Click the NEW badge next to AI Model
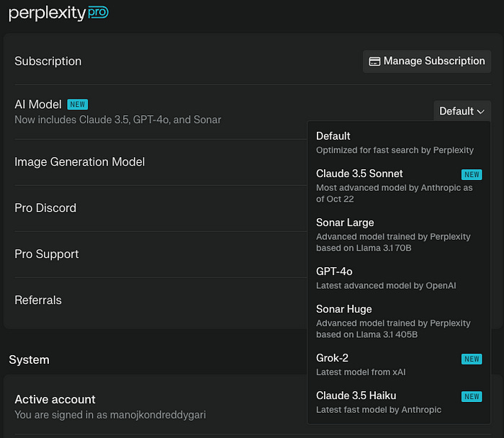This screenshot has height=438, width=504. 78,104
